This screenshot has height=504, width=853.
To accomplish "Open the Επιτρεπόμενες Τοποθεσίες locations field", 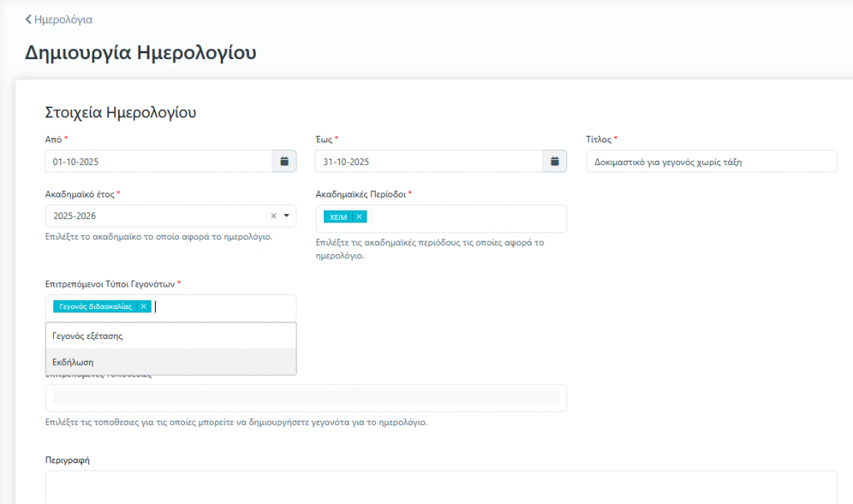I will pos(306,397).
